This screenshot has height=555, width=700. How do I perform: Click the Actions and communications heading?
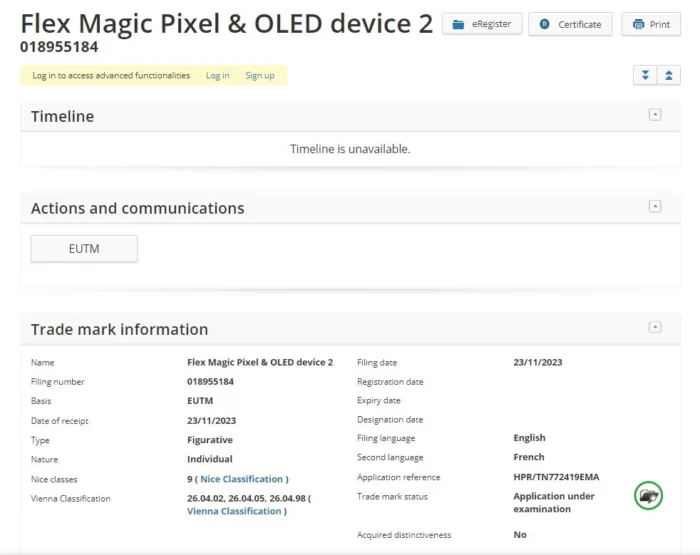(137, 209)
